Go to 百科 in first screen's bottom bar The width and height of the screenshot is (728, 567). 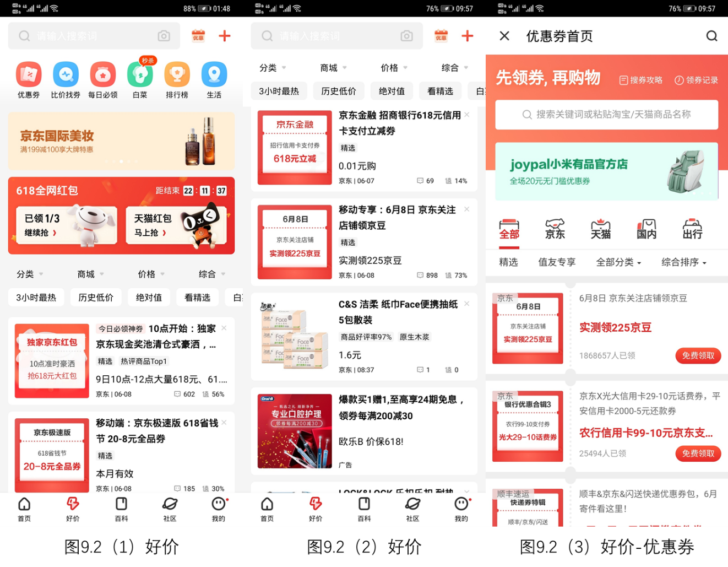point(121,510)
